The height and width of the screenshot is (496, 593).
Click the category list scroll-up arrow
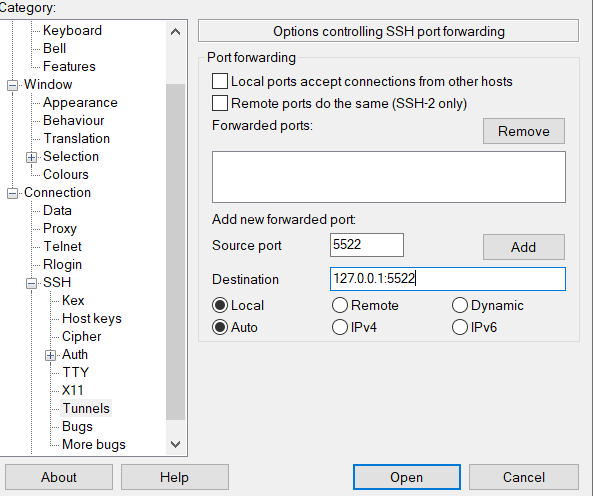click(x=175, y=32)
